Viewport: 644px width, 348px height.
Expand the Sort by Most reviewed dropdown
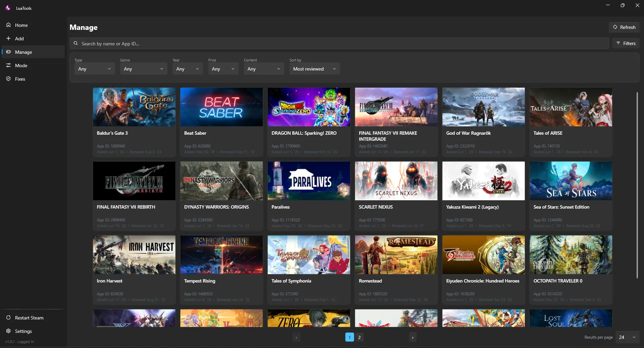315,69
